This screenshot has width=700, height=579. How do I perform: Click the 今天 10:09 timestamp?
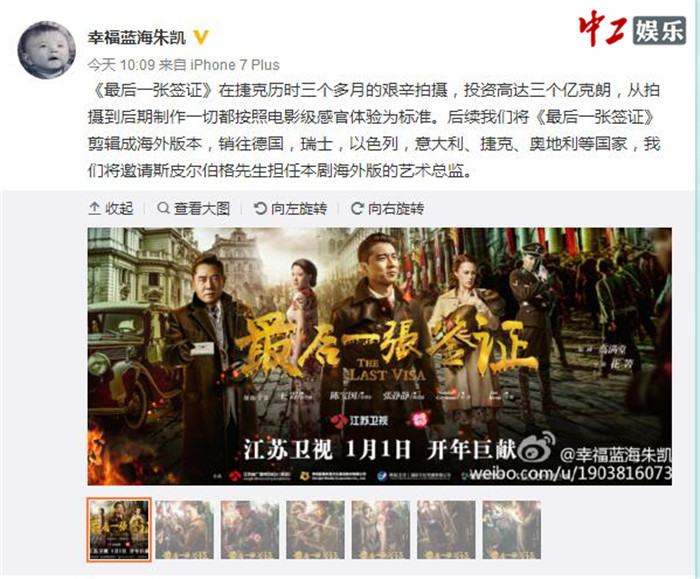click(121, 65)
